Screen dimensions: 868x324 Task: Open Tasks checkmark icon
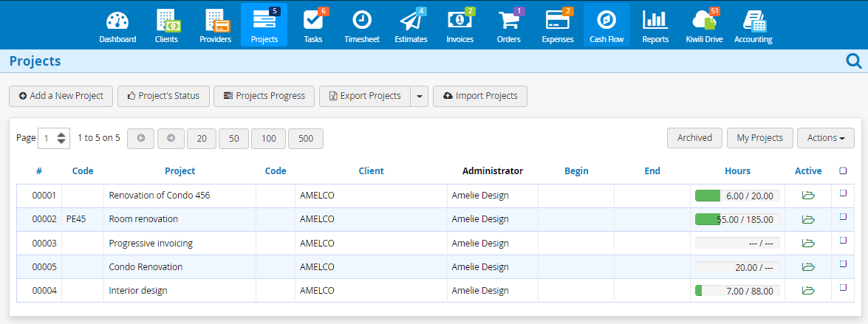coord(312,21)
